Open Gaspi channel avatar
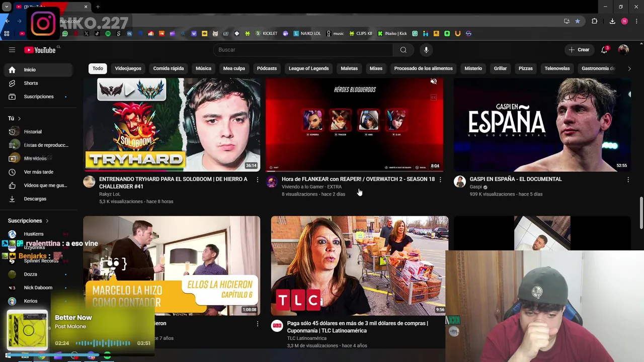The height and width of the screenshot is (362, 644). coord(459,182)
